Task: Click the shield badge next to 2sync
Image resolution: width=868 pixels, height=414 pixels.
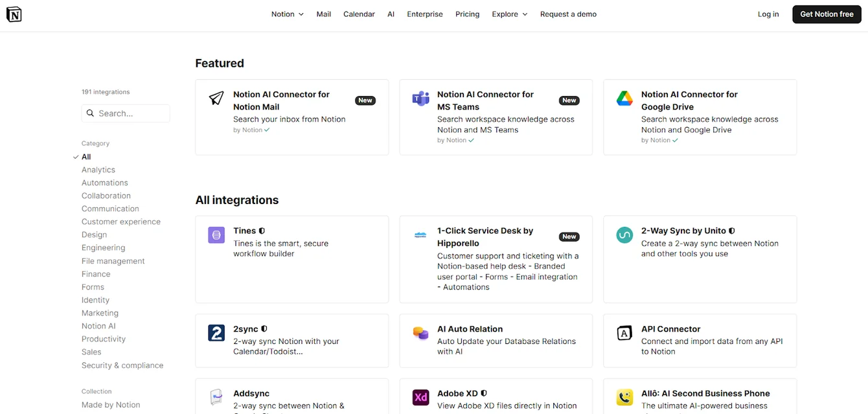Action: click(264, 329)
